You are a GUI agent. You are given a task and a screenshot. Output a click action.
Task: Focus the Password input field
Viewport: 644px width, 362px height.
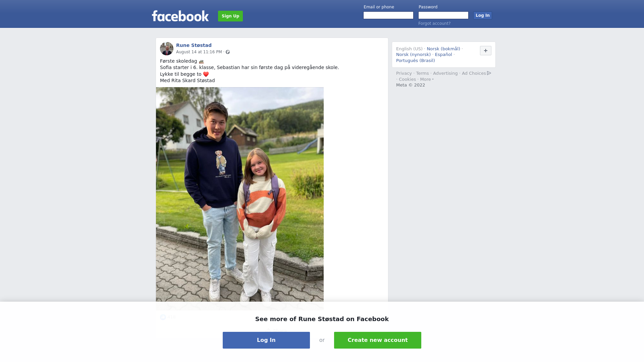click(443, 15)
